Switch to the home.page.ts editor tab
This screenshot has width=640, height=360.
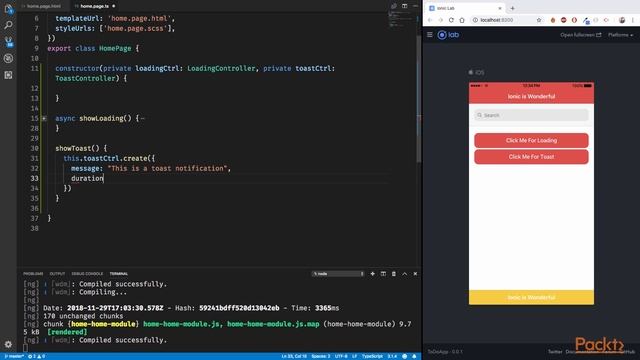click(x=95, y=6)
